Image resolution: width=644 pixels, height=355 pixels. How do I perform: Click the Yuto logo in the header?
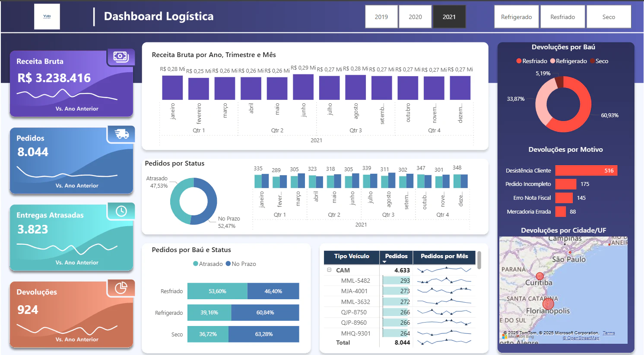47,17
